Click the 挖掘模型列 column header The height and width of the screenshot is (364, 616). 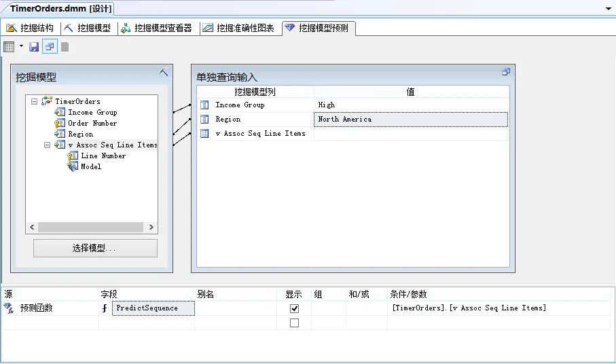pyautogui.click(x=255, y=92)
